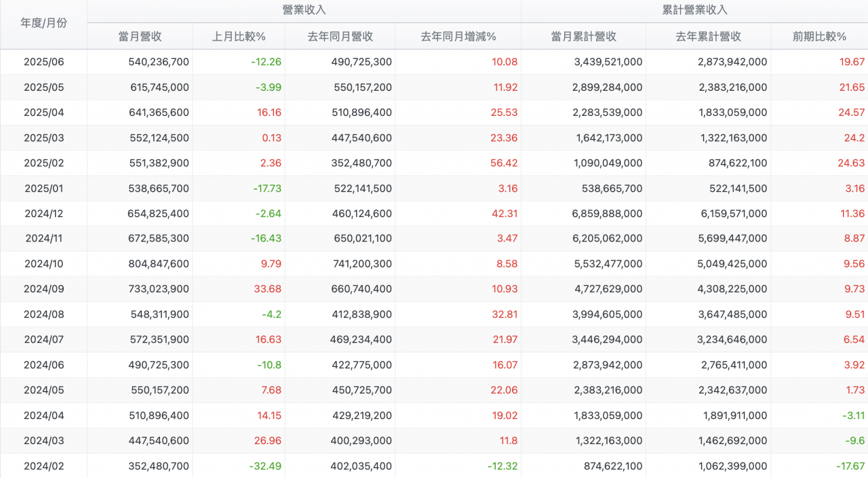This screenshot has width=868, height=478.
Task: Click the 2024/11 row date
Action: (43, 239)
